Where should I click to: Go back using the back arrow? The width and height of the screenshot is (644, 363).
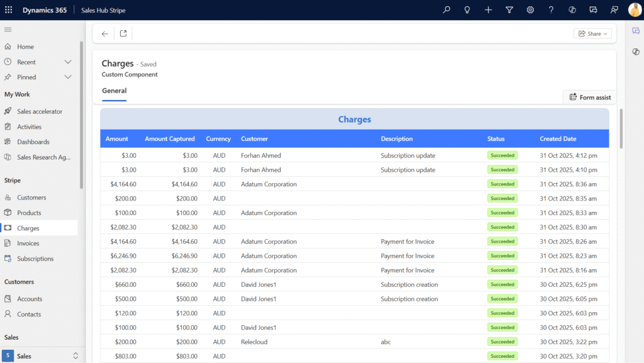point(105,34)
